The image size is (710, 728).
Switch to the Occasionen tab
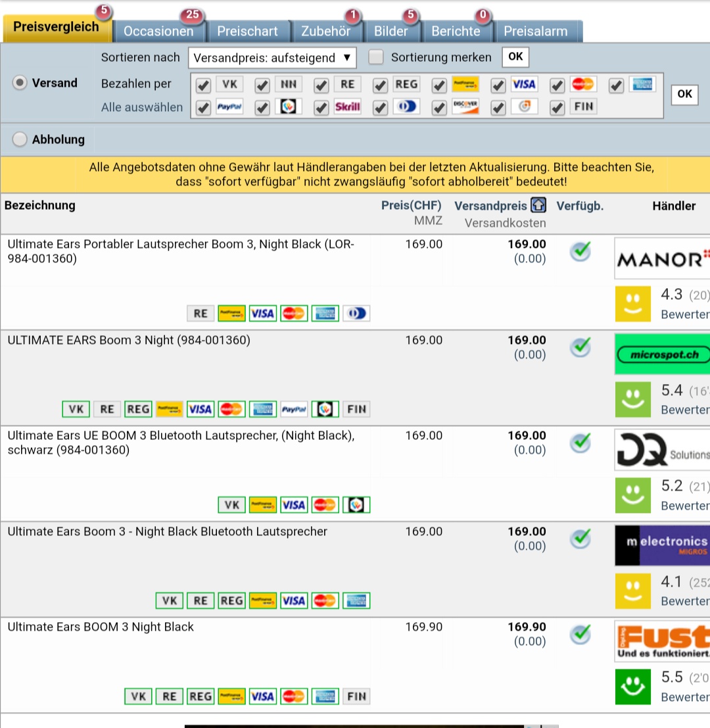point(158,31)
